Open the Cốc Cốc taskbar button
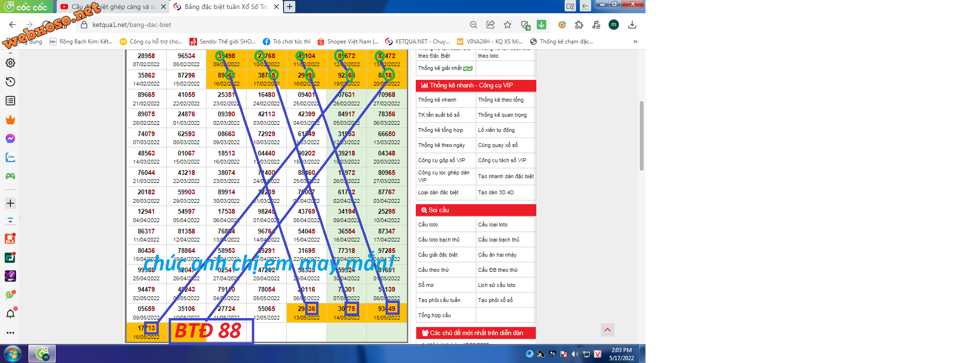The height and width of the screenshot is (363, 980). click(42, 354)
